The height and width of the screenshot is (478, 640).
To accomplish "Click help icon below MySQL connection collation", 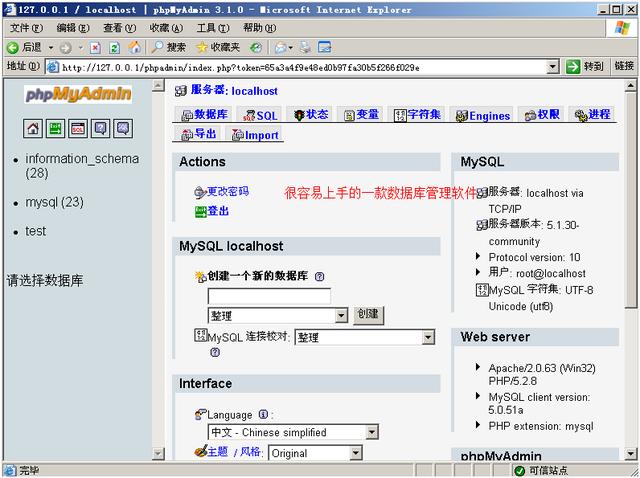I will [215, 352].
